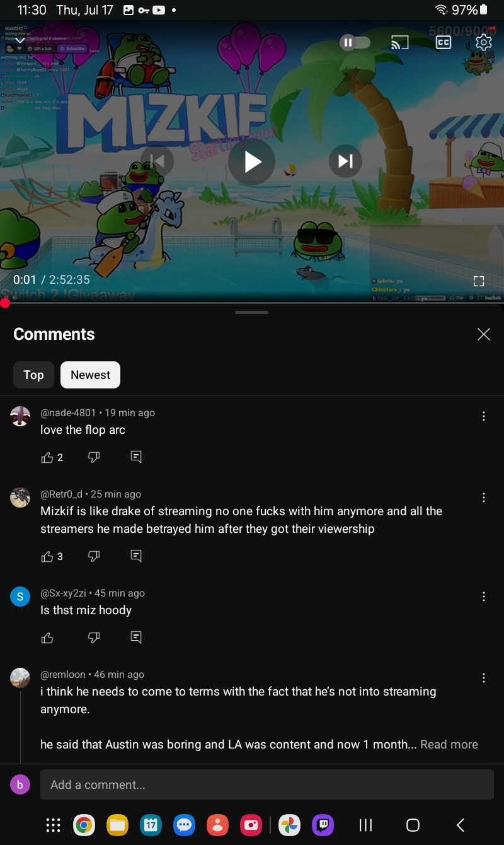Toggle the autoplay switch
The width and height of the screenshot is (504, 845).
pos(355,42)
